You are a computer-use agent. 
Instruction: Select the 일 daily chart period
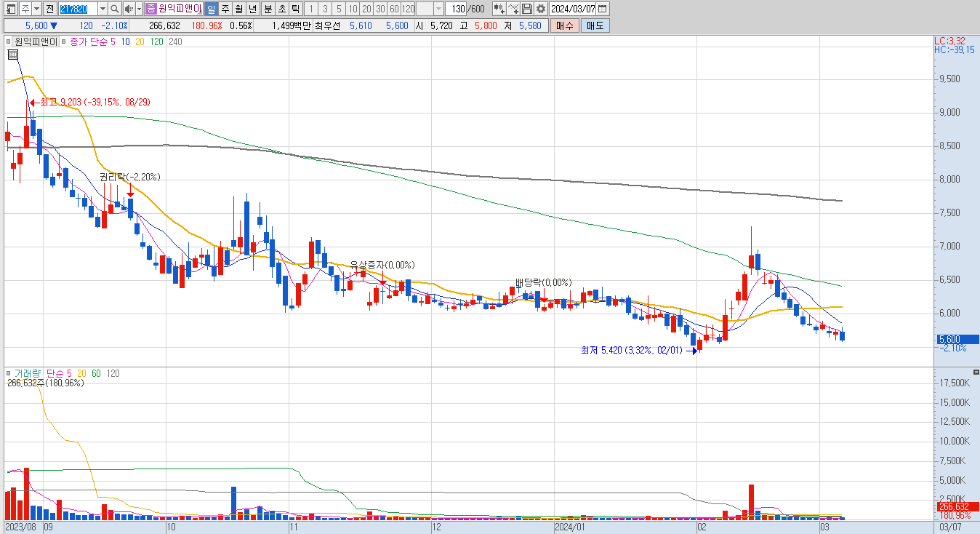211,9
